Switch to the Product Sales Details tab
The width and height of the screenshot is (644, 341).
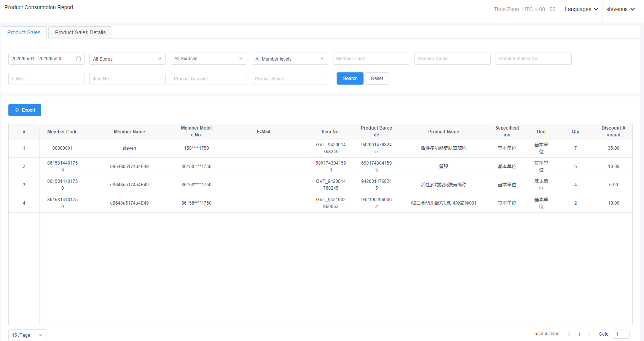pyautogui.click(x=80, y=32)
